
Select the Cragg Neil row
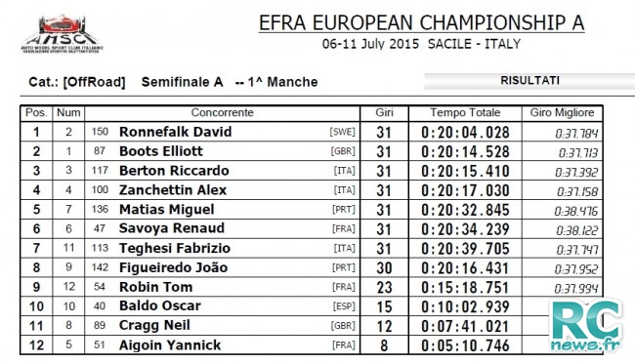coord(312,326)
